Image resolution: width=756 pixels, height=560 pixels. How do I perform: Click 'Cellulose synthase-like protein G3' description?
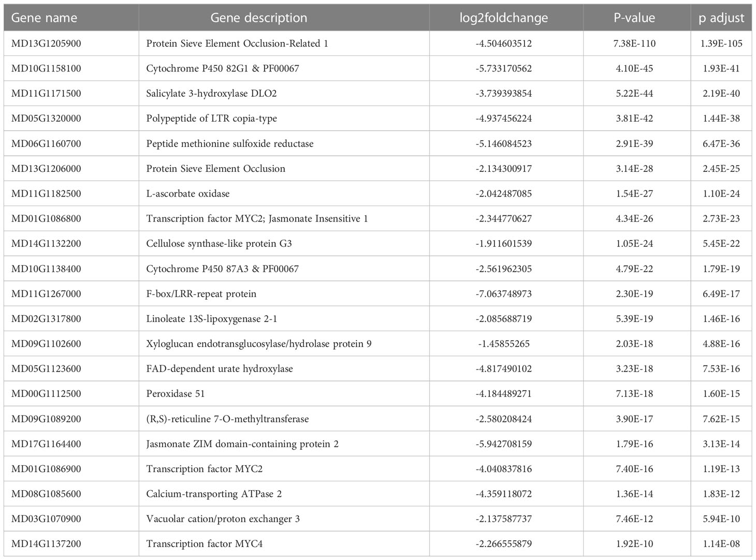pos(219,244)
